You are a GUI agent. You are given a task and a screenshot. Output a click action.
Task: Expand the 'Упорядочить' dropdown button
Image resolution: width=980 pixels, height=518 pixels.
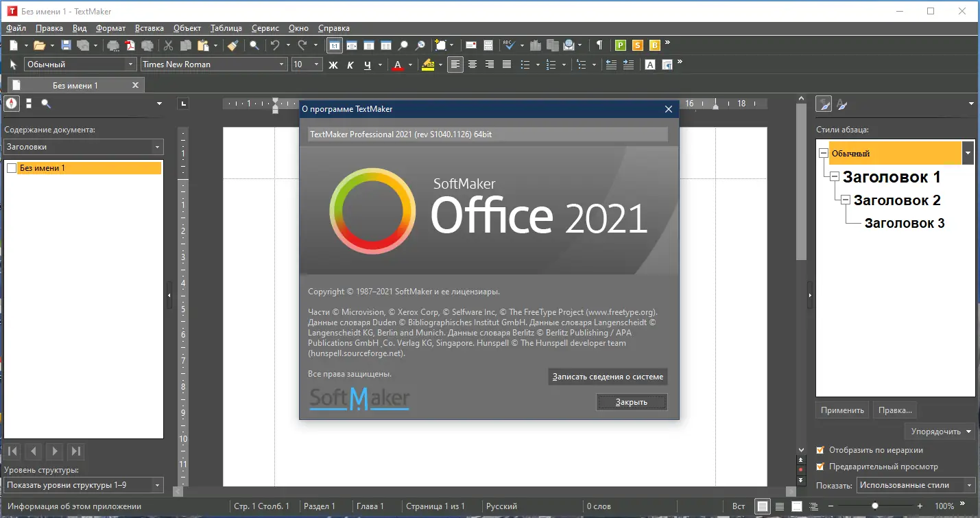tap(940, 432)
